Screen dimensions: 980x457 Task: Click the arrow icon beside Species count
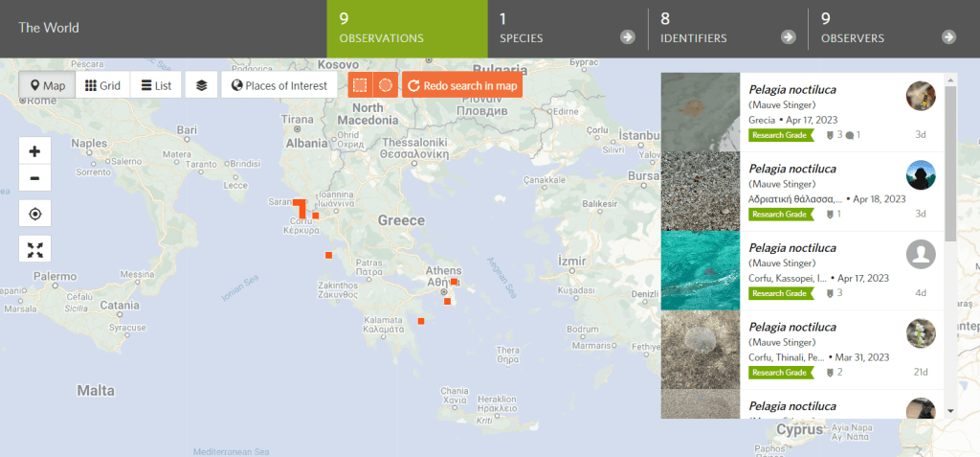click(627, 37)
